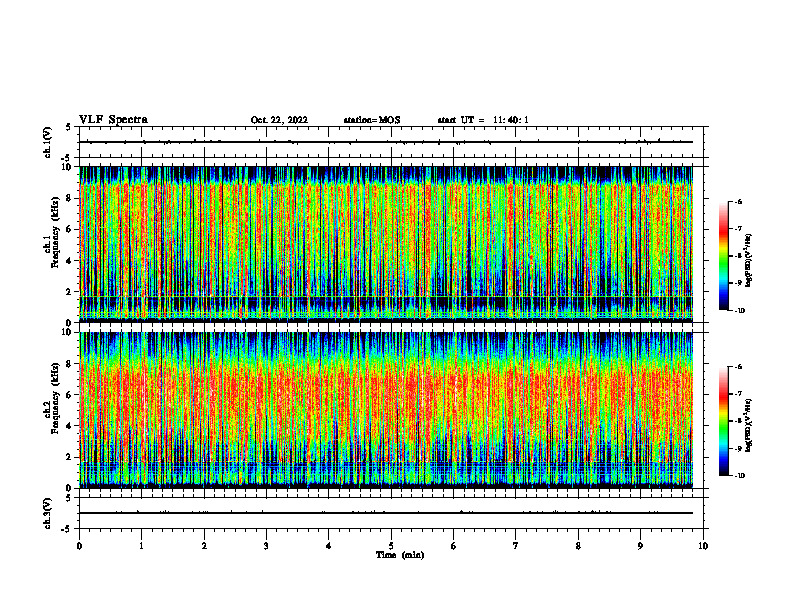Click the "ch.1(V)" waveform axis label

click(x=47, y=142)
